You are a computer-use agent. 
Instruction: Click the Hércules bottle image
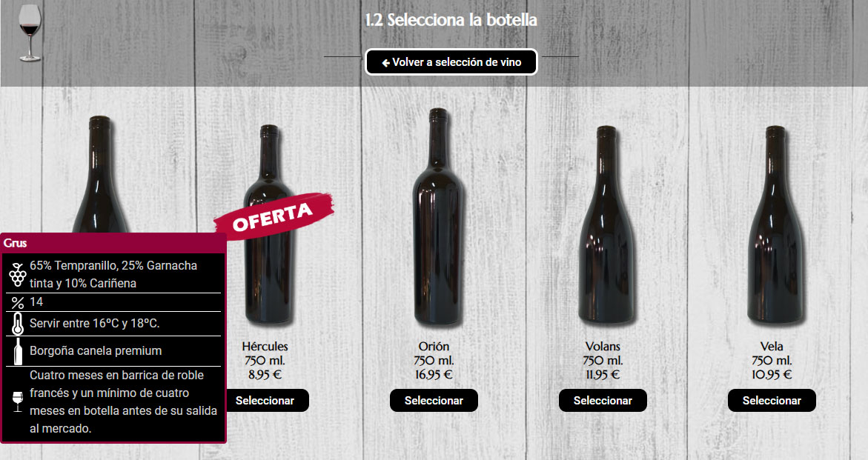(268, 225)
